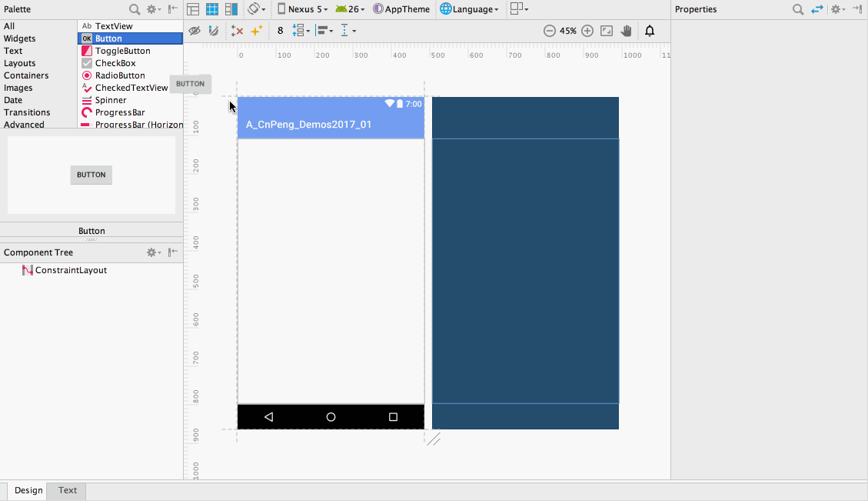Viewport: 868px width, 501px height.
Task: Select the Advanced palette category
Action: point(24,125)
